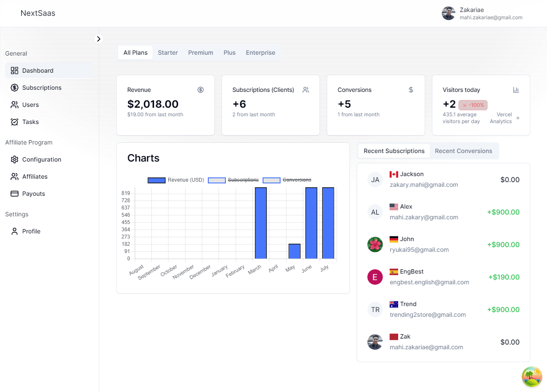Switch to Recent Conversions tab
Viewport: 547px width, 392px height.
coord(463,151)
